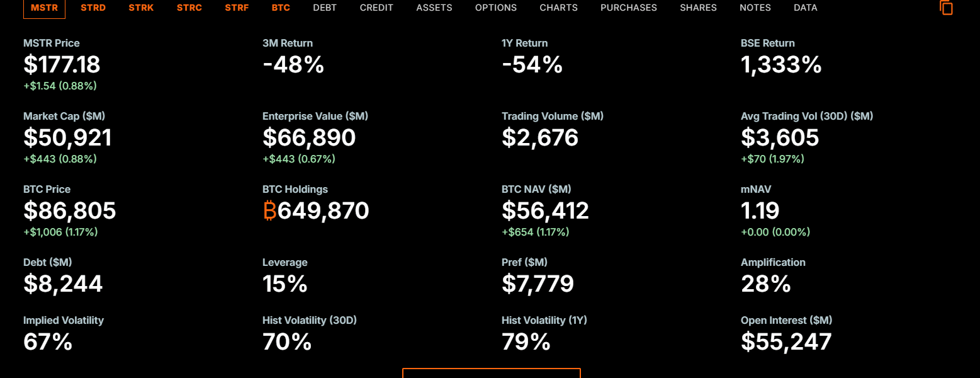
Task: Switch to the STRD tab
Action: point(93,8)
